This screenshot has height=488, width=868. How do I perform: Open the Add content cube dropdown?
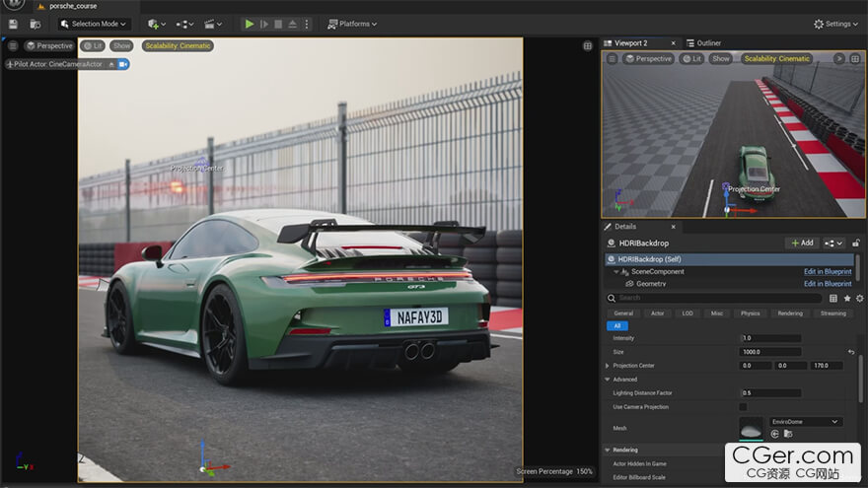(x=157, y=24)
